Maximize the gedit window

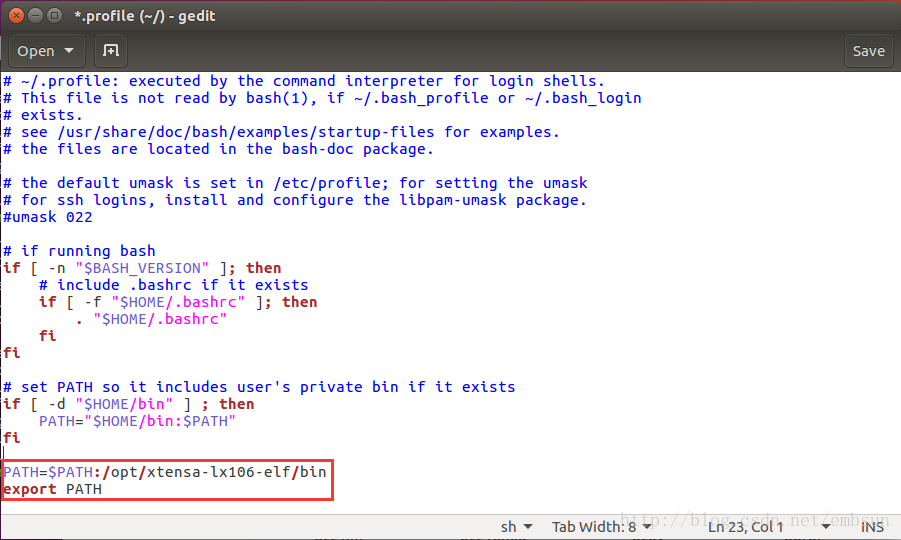(x=55, y=16)
